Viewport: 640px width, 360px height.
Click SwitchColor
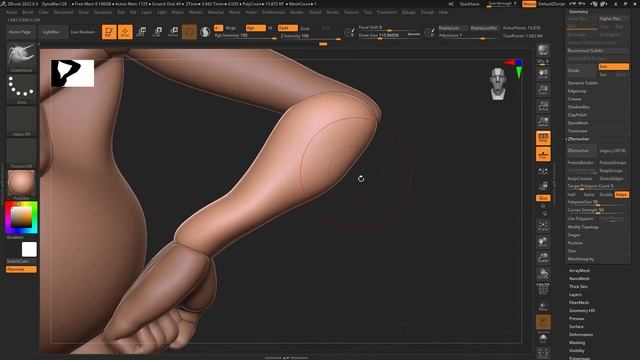click(x=18, y=261)
